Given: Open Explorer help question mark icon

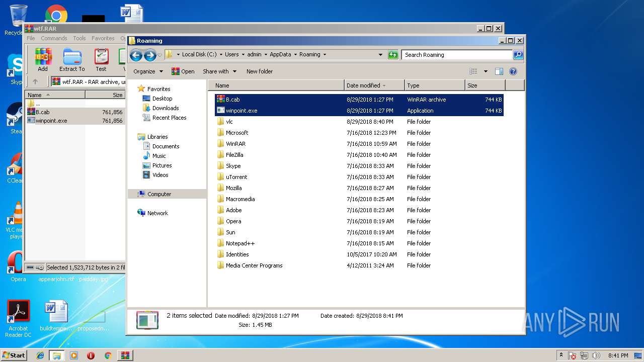Looking at the screenshot, I should pos(513,71).
